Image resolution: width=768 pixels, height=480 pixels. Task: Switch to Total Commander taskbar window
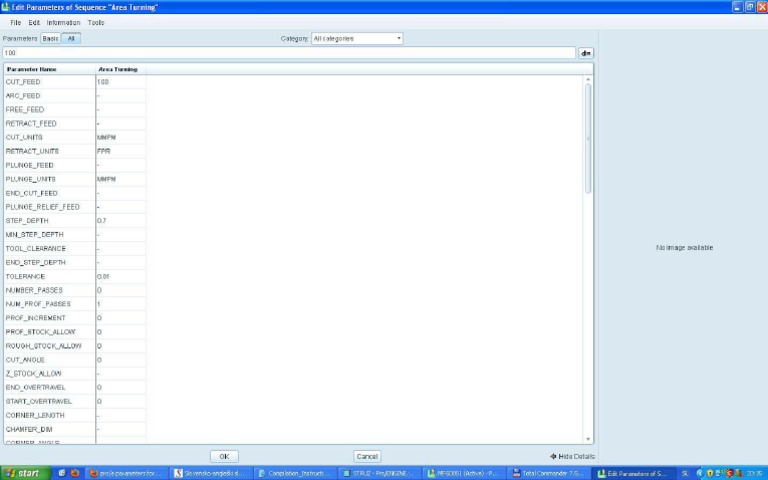549,473
